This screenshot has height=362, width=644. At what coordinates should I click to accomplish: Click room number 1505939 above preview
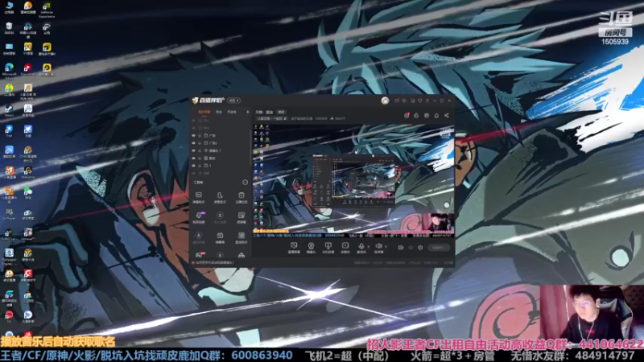coord(321,118)
